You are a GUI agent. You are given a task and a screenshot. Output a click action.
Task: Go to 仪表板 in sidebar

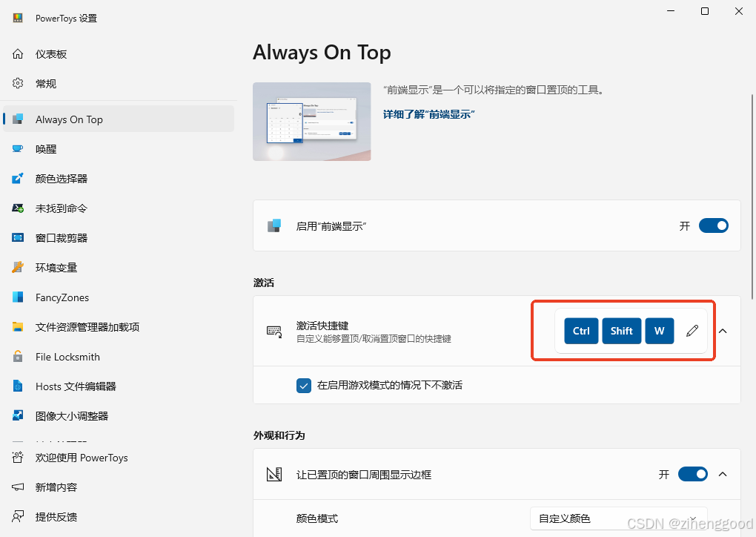(x=119, y=54)
